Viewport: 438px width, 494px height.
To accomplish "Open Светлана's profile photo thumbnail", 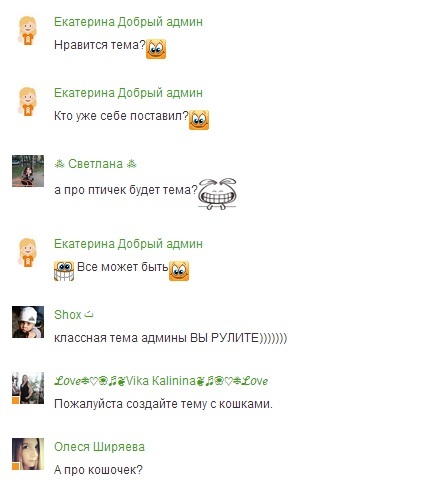I will click(x=28, y=171).
